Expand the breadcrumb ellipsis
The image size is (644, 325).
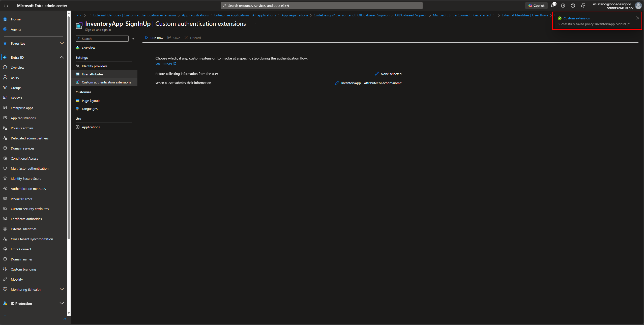click(x=79, y=15)
